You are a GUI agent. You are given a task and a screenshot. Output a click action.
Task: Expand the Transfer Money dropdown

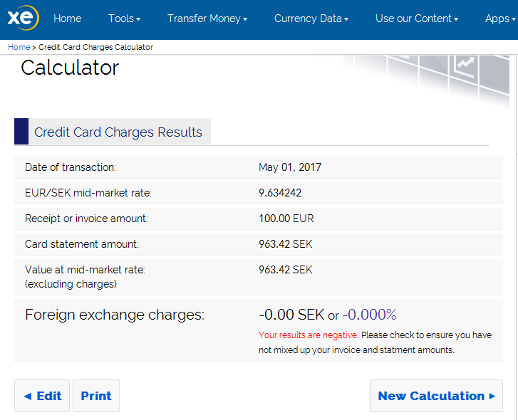coord(207,19)
